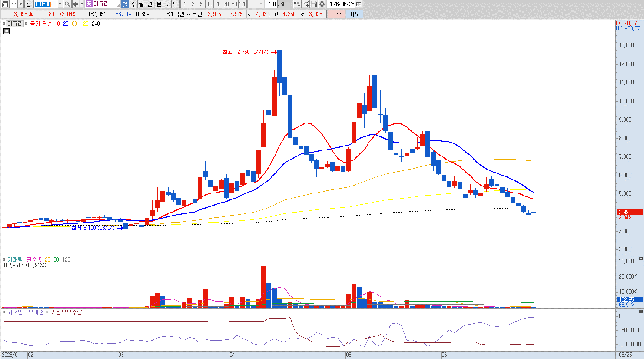Expand the stock code 100590 dropdown
The image size is (644, 359).
(60, 4)
